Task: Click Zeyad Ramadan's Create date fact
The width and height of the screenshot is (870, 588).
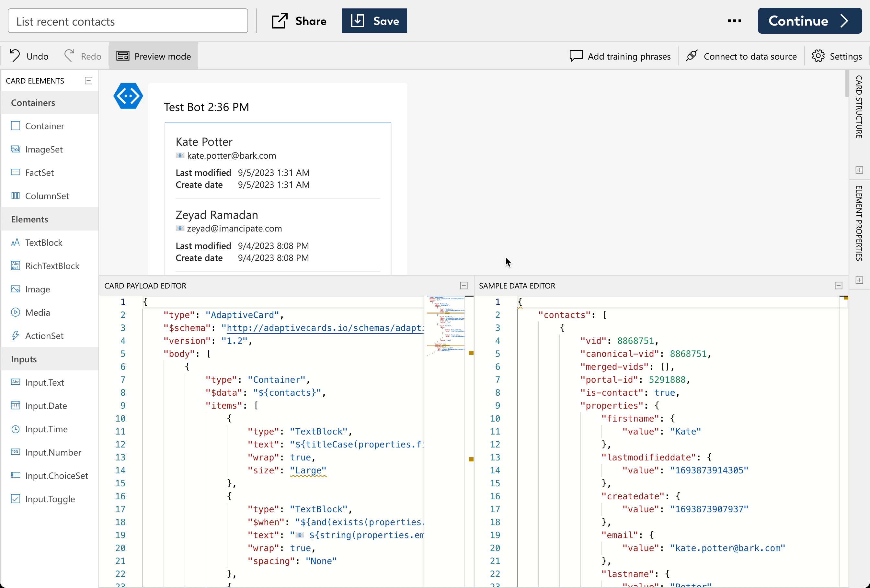Action: (x=242, y=258)
